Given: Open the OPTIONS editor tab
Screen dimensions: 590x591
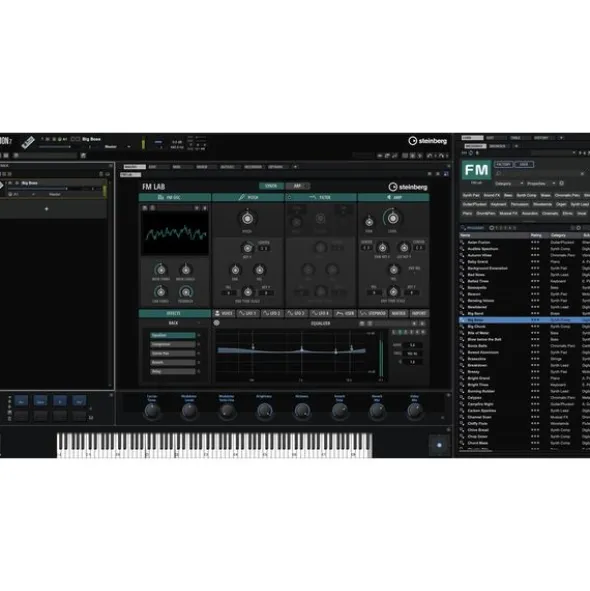Looking at the screenshot, I should [x=279, y=167].
